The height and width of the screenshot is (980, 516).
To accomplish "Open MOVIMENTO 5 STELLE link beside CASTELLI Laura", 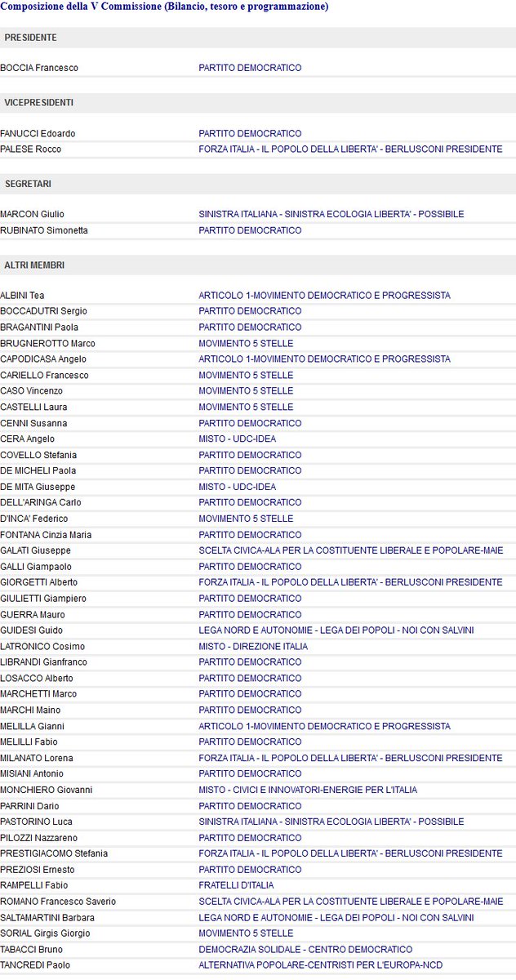I will (246, 407).
